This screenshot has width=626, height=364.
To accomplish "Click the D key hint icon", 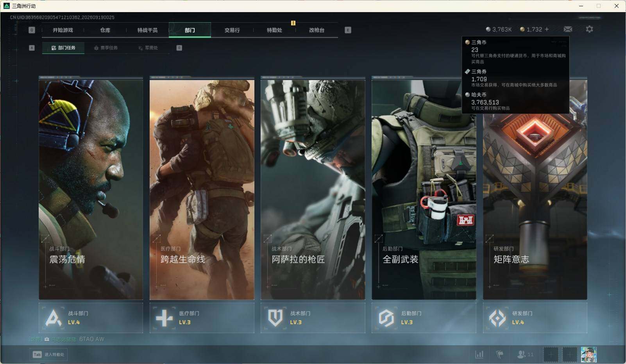I will 179,48.
